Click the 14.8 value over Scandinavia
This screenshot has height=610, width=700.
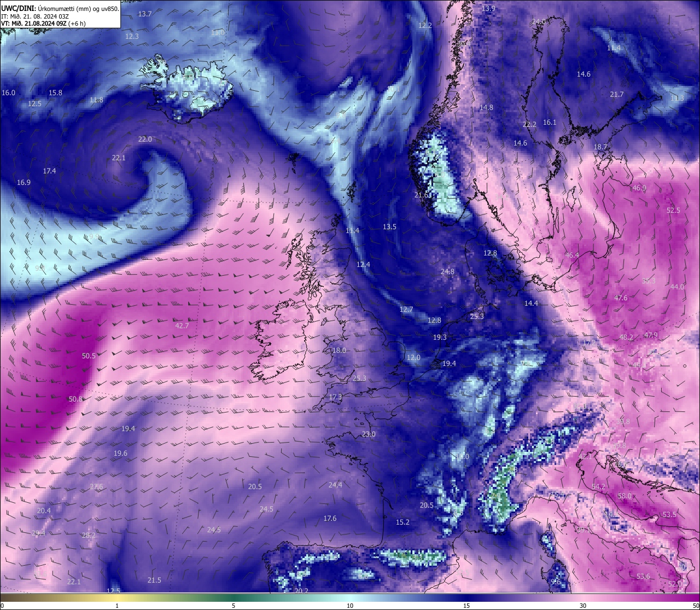(x=486, y=107)
